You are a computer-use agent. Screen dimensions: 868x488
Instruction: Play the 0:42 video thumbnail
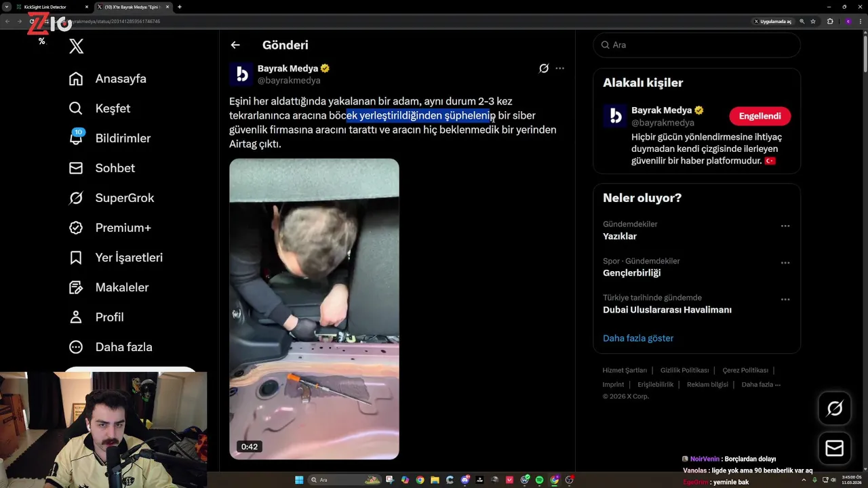[x=314, y=309]
